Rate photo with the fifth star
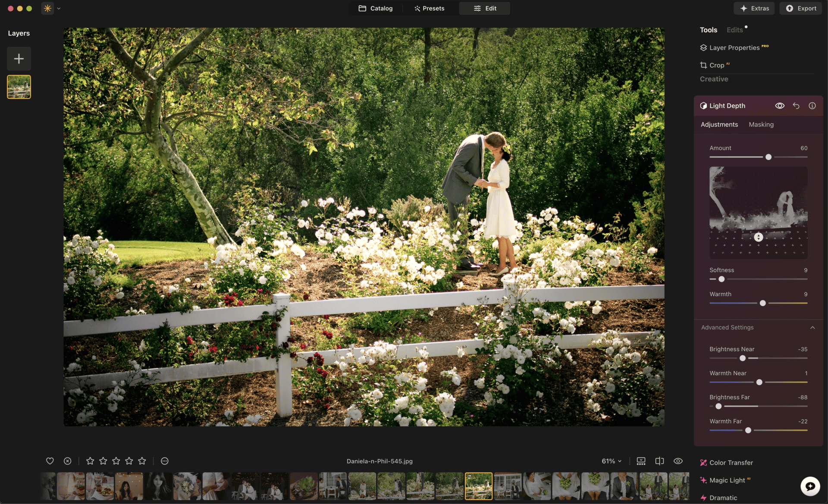 tap(142, 461)
